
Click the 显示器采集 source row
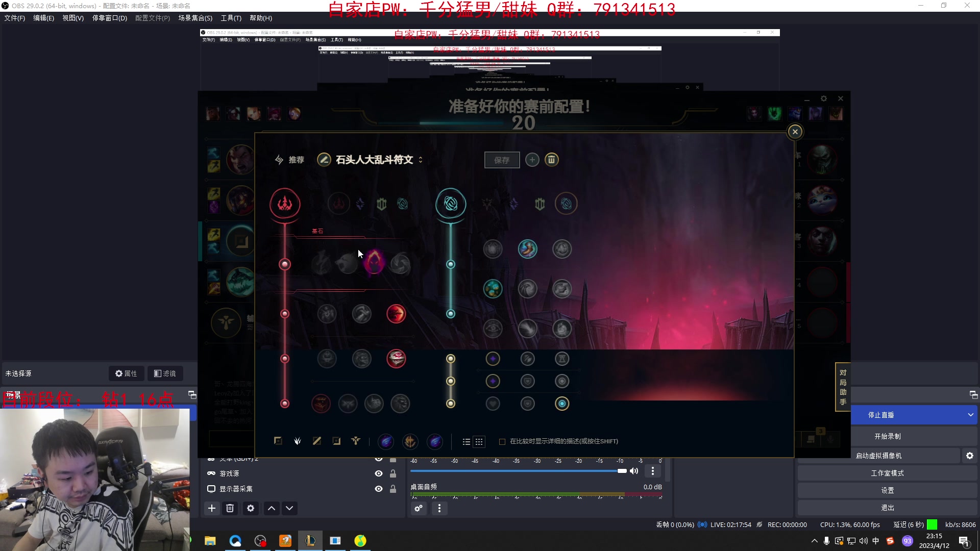pos(301,489)
